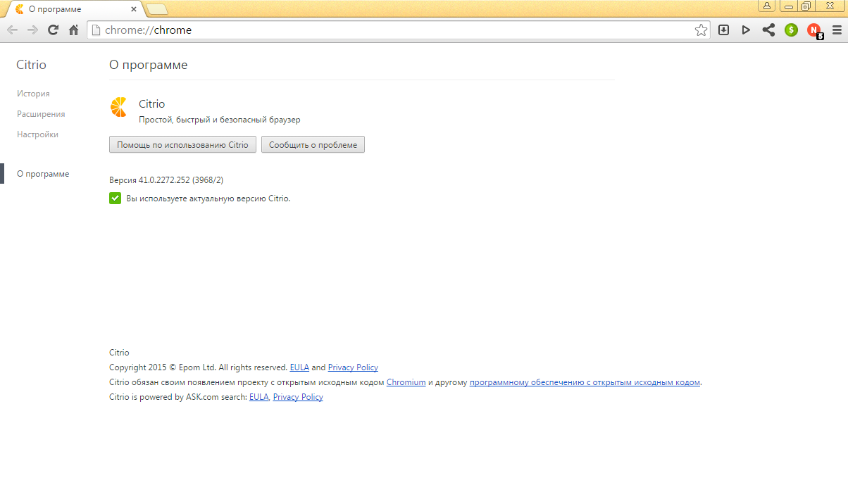Image resolution: width=848 pixels, height=504 pixels.
Task: Open the Chromium link
Action: [406, 382]
